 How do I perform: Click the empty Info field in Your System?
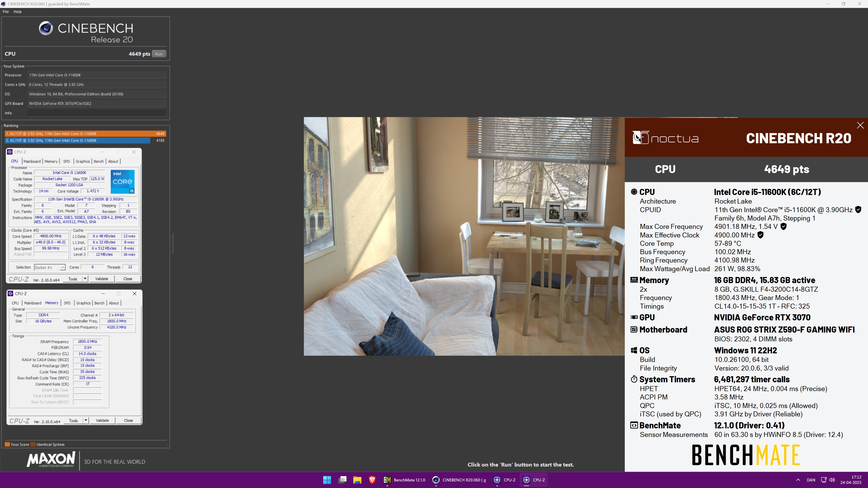coord(97,113)
